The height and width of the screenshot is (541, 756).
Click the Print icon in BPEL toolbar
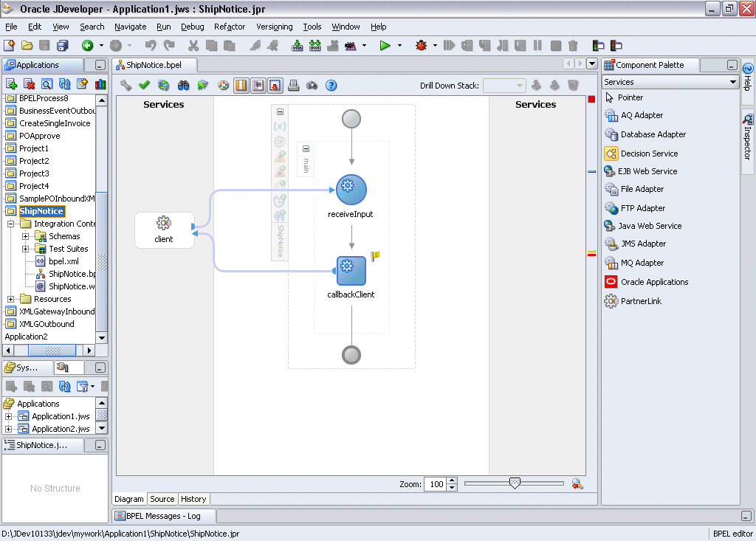click(293, 86)
